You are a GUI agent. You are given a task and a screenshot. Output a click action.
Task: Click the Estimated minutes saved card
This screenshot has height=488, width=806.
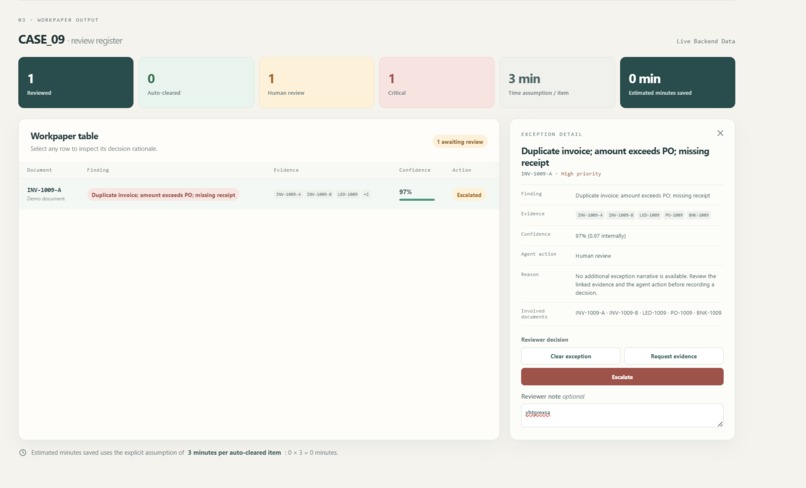pyautogui.click(x=677, y=82)
